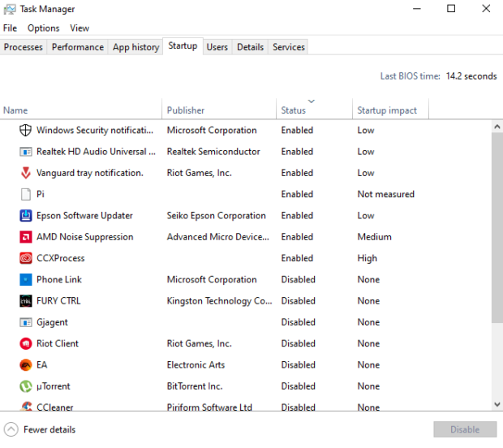Select the Epson Software Updater name
503x448 pixels.
84,216
